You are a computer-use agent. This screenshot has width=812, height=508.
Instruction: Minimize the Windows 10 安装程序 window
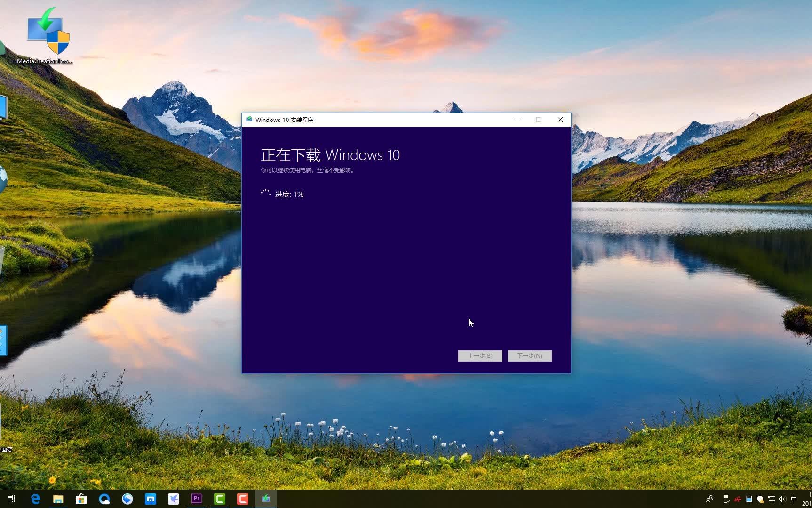[517, 120]
